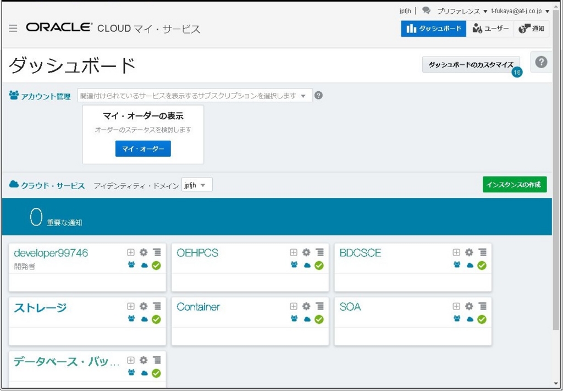Open action menu icon on ストレージ card
563x392 pixels.
(x=157, y=306)
